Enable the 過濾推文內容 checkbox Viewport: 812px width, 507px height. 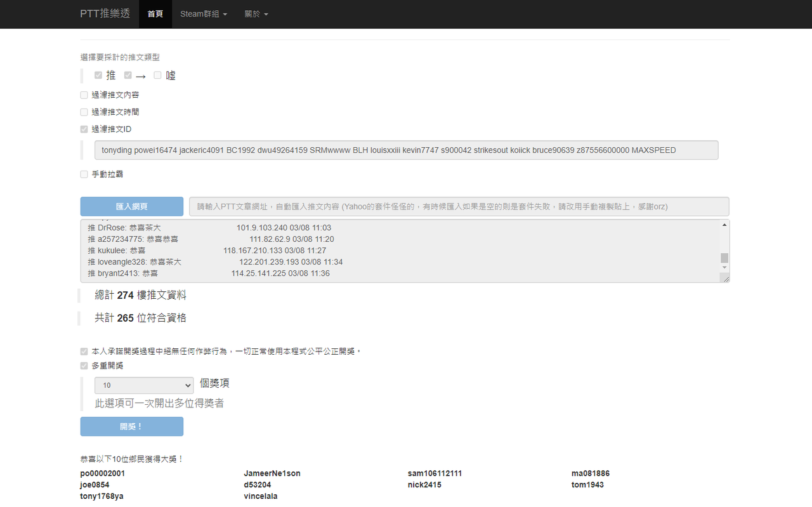pyautogui.click(x=84, y=95)
